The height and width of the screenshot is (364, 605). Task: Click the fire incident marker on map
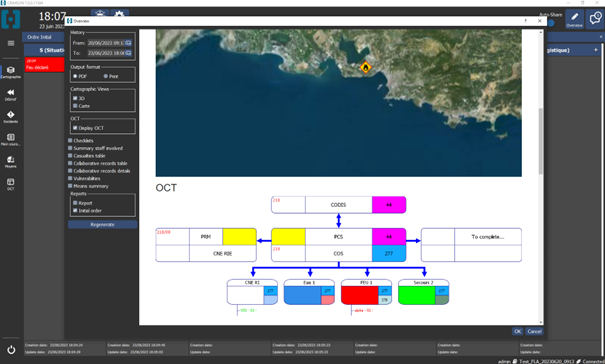[x=365, y=68]
